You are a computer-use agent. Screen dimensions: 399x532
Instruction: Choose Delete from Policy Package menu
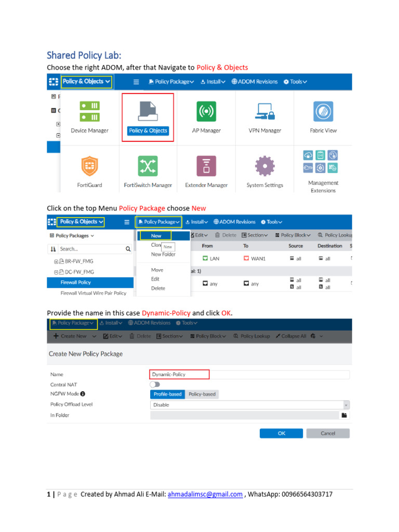(158, 288)
